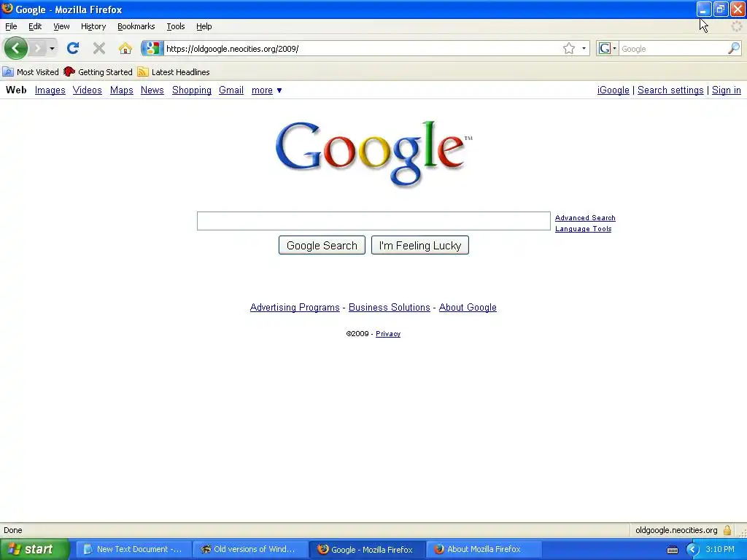Bookmark this page with the star icon
747x560 pixels.
pyautogui.click(x=569, y=48)
